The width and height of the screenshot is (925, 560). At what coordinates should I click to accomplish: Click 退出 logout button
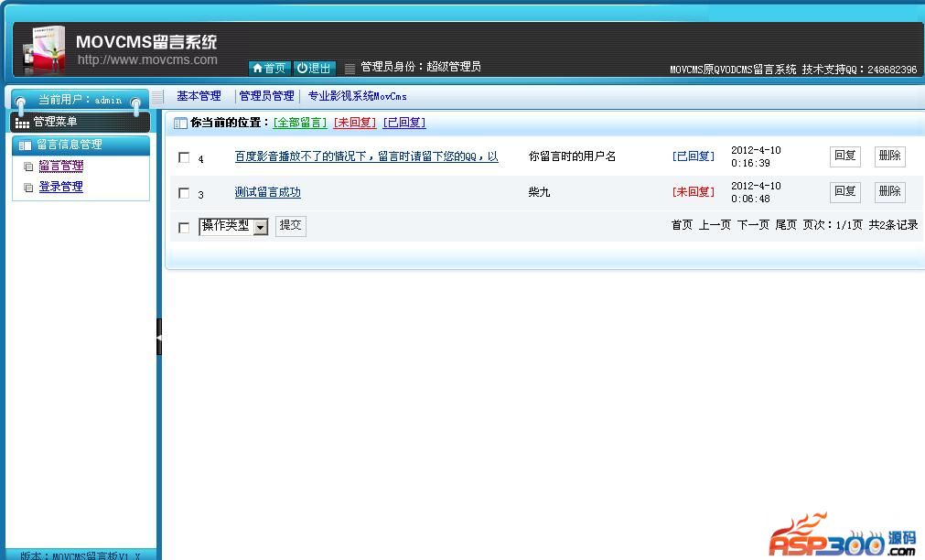coord(315,69)
